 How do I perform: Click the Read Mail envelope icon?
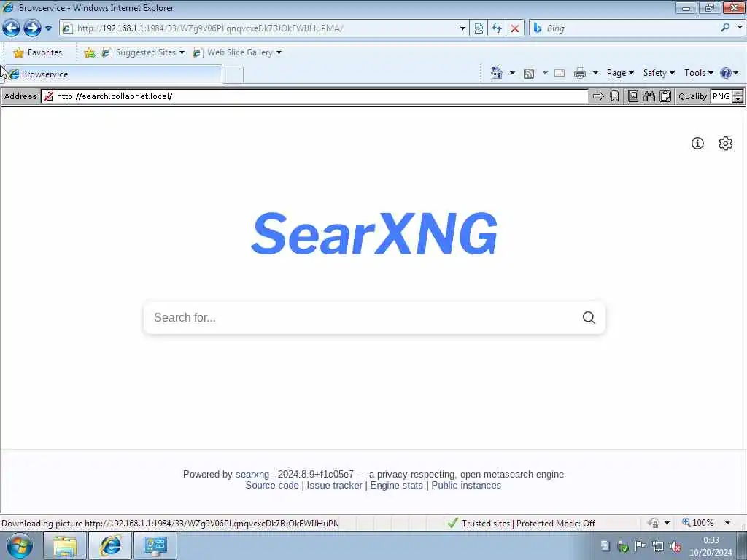coord(560,73)
